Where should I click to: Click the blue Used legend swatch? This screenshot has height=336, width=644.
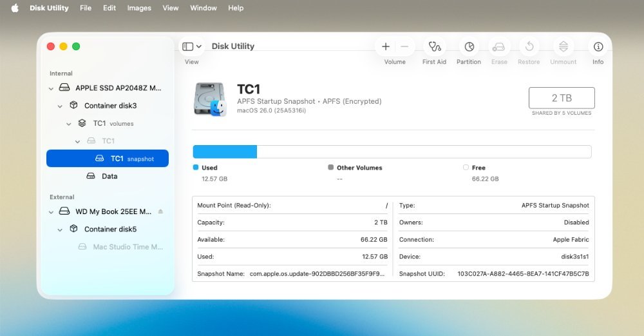tap(196, 167)
